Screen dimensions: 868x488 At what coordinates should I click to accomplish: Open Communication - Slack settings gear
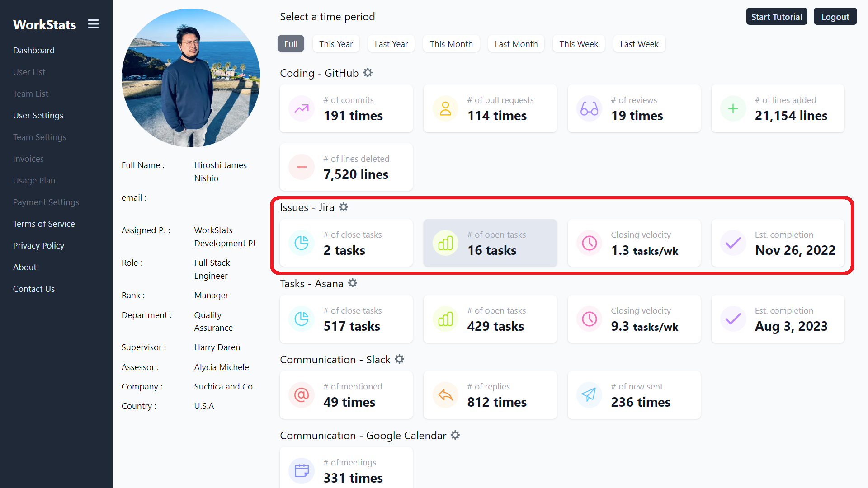coord(400,359)
